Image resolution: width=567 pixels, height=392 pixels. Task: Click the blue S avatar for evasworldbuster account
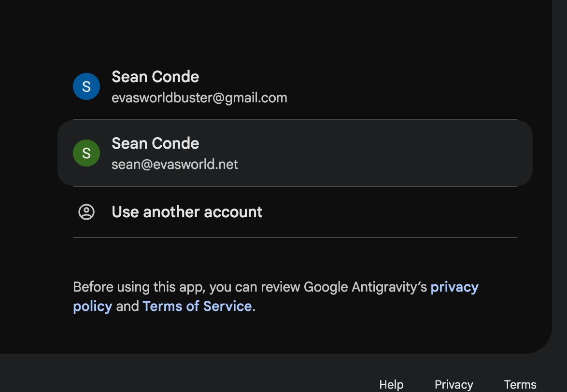[x=86, y=87]
